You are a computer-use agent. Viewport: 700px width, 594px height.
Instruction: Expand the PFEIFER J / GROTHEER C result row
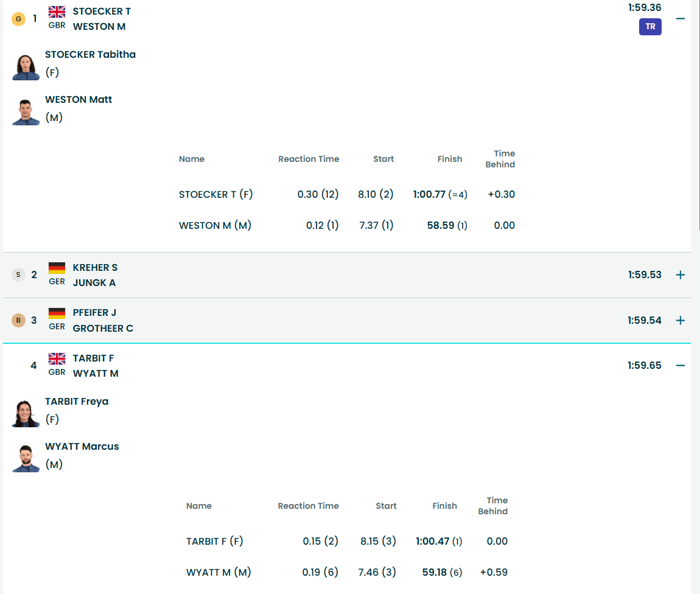[x=680, y=320]
